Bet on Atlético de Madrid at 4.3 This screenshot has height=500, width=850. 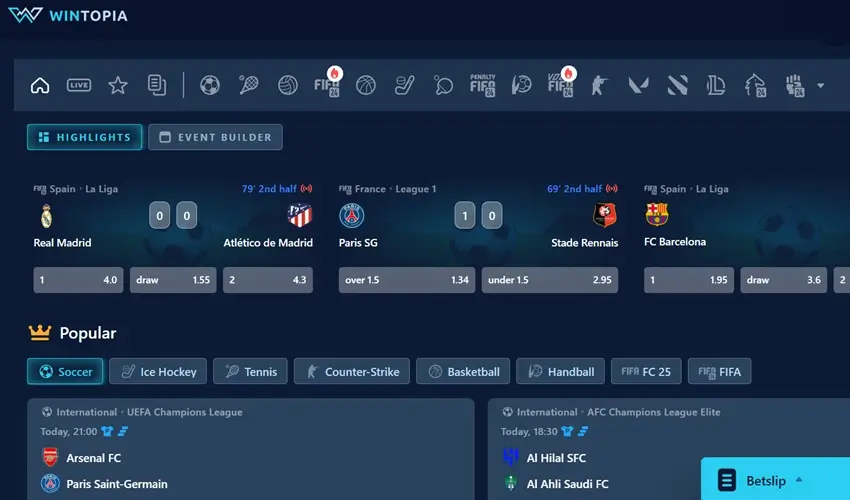(x=268, y=280)
